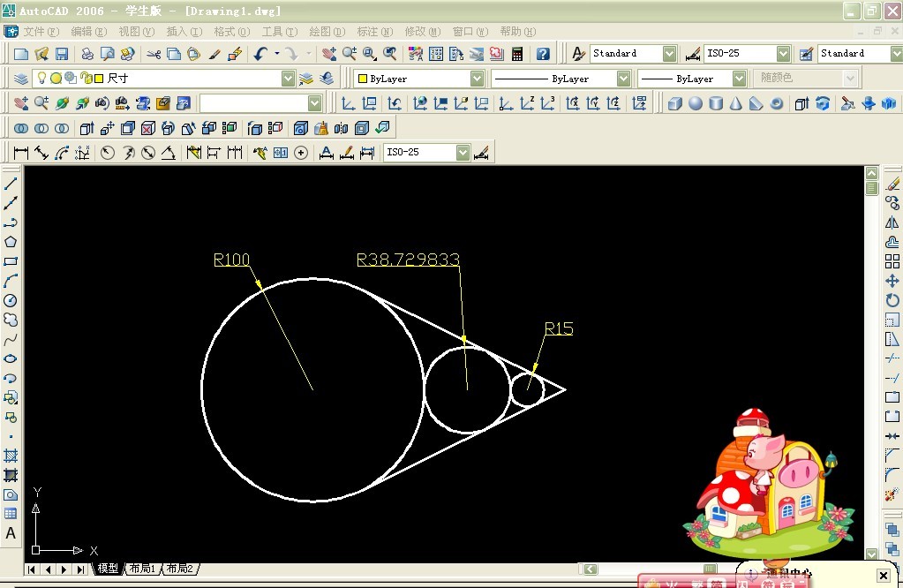Viewport: 903px width, 588px height.
Task: Select the Circle draw tool
Action: 11,301
